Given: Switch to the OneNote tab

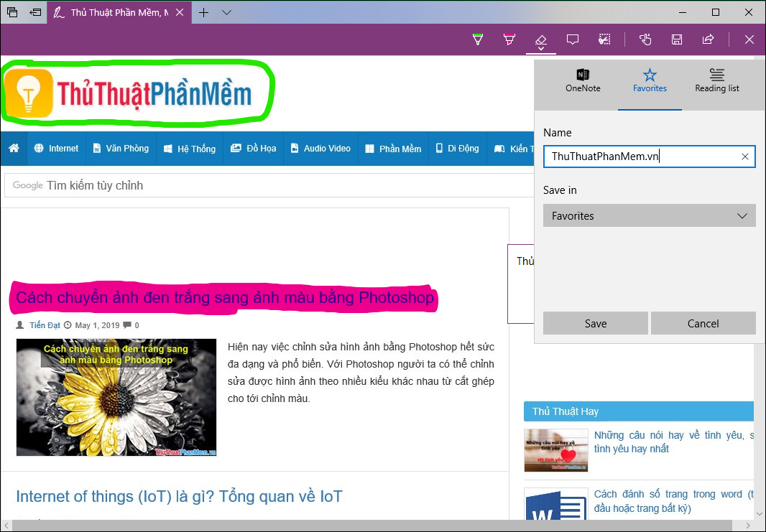Looking at the screenshot, I should [582, 80].
